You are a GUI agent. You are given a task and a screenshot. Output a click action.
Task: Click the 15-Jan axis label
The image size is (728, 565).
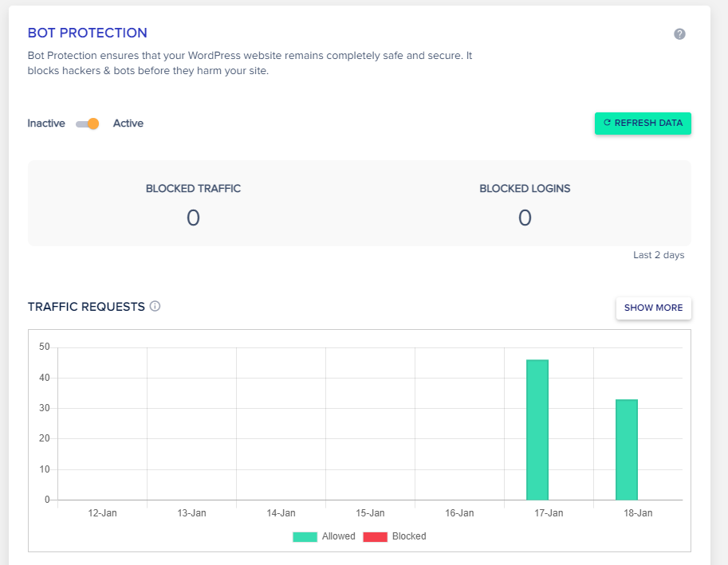[x=370, y=513]
